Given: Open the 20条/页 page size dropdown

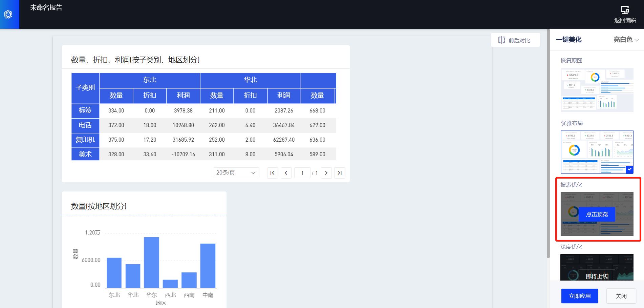Looking at the screenshot, I should 236,173.
